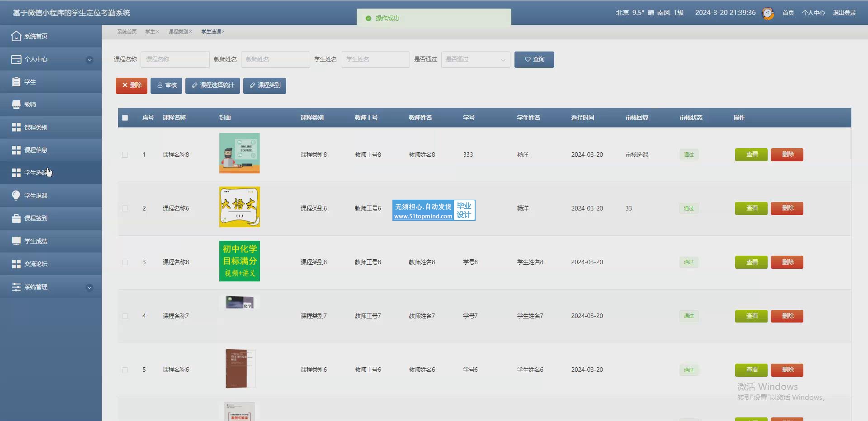868x421 pixels.
Task: Click the clipboard icon beside 学生
Action: [x=16, y=82]
